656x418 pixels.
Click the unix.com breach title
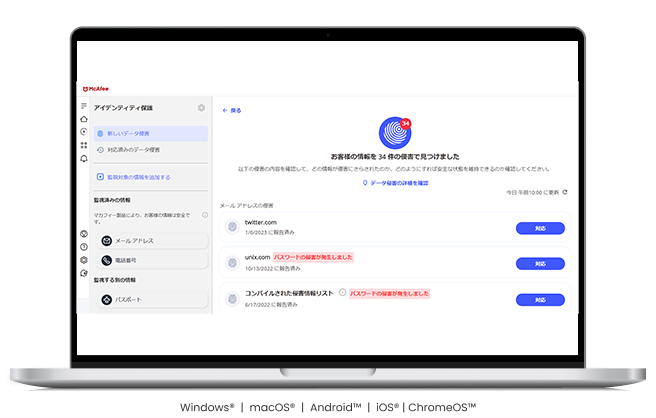coord(257,257)
